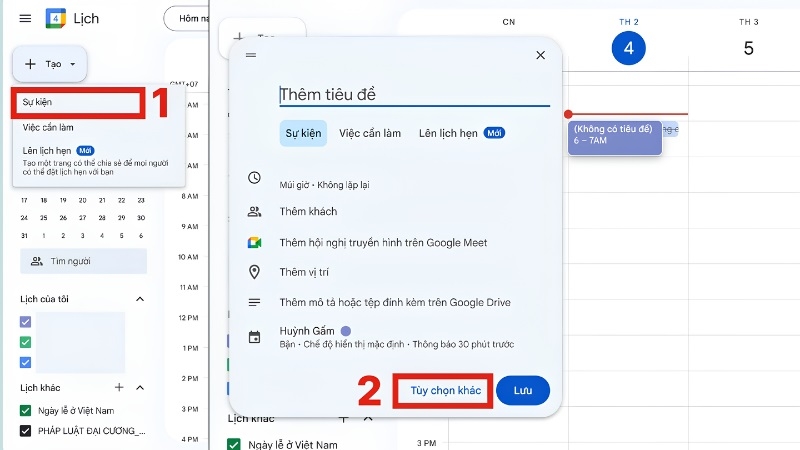
Task: Click the purple color dot by Huỳnh Gấm
Action: pyautogui.click(x=345, y=331)
